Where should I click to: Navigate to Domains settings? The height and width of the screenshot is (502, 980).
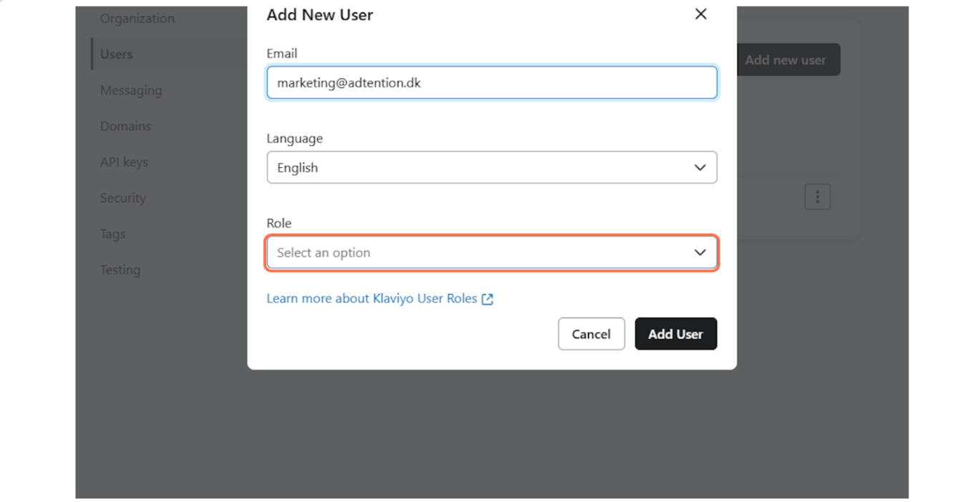[x=125, y=127]
